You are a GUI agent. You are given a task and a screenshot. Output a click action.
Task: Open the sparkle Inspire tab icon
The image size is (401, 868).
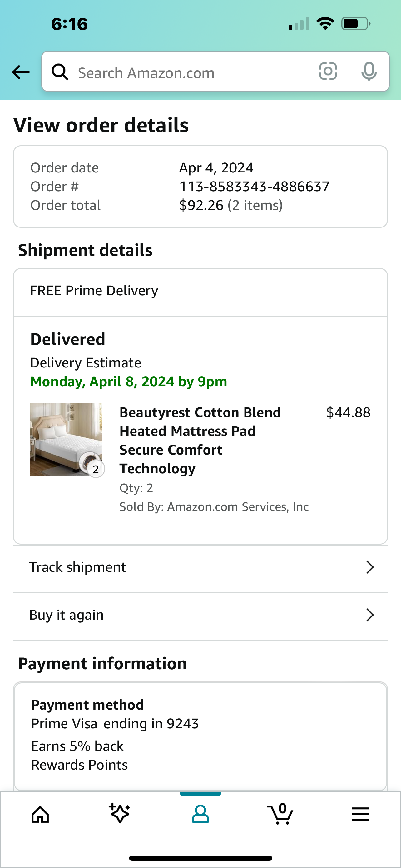click(120, 813)
